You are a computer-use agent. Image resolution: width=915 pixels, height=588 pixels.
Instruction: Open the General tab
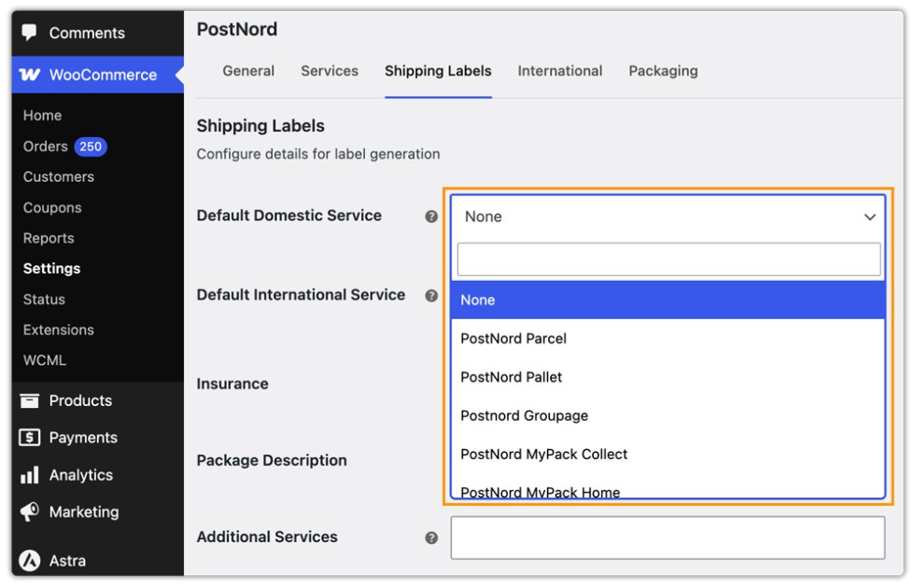tap(248, 71)
